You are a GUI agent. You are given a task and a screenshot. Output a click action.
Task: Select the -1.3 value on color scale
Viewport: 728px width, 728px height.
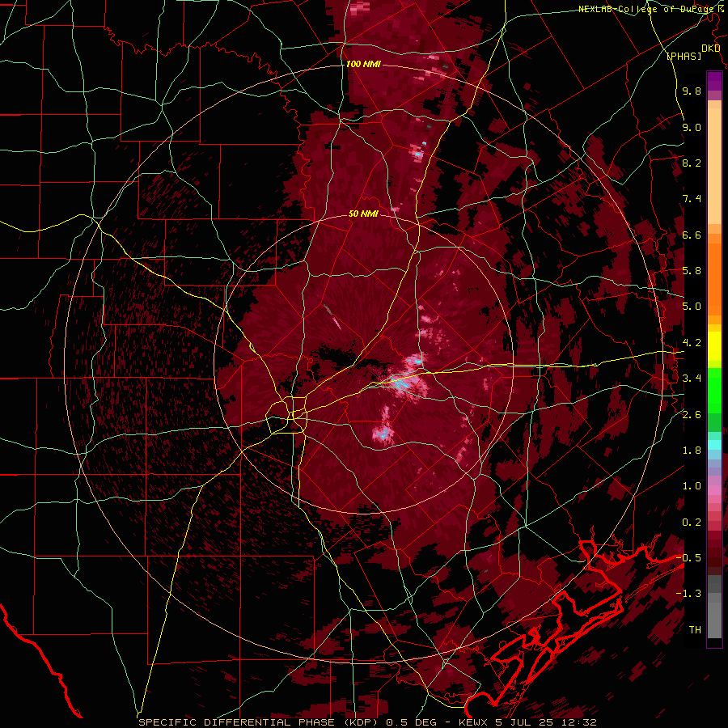click(x=689, y=595)
